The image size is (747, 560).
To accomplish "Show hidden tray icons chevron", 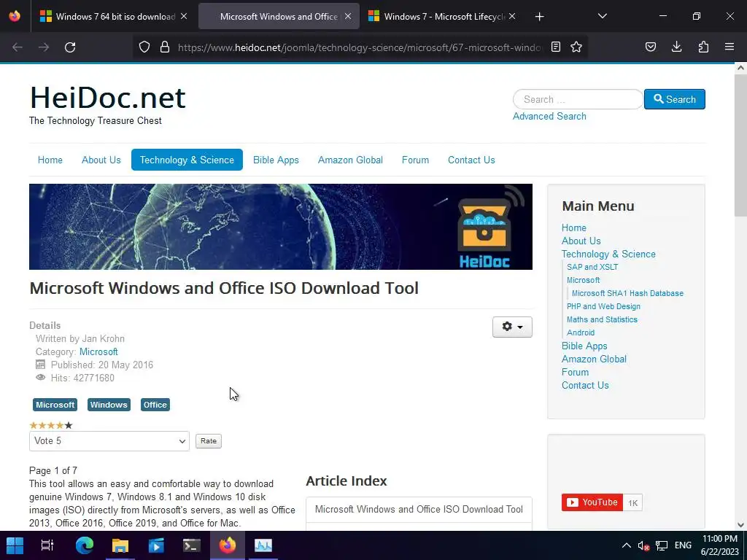I will [627, 545].
